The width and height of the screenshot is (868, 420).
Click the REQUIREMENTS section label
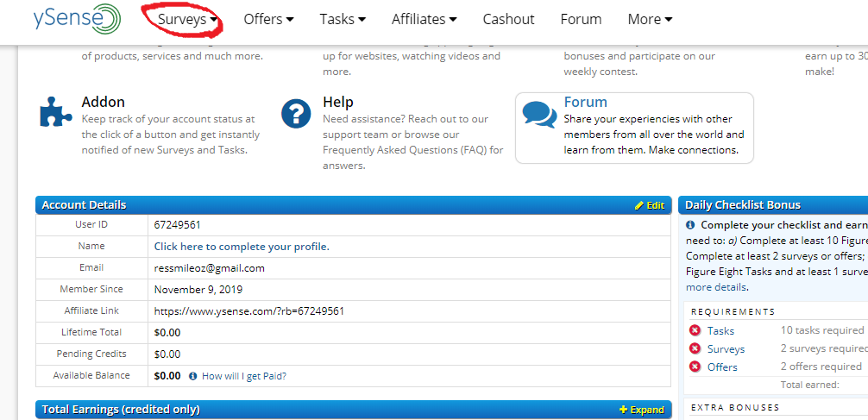[733, 312]
